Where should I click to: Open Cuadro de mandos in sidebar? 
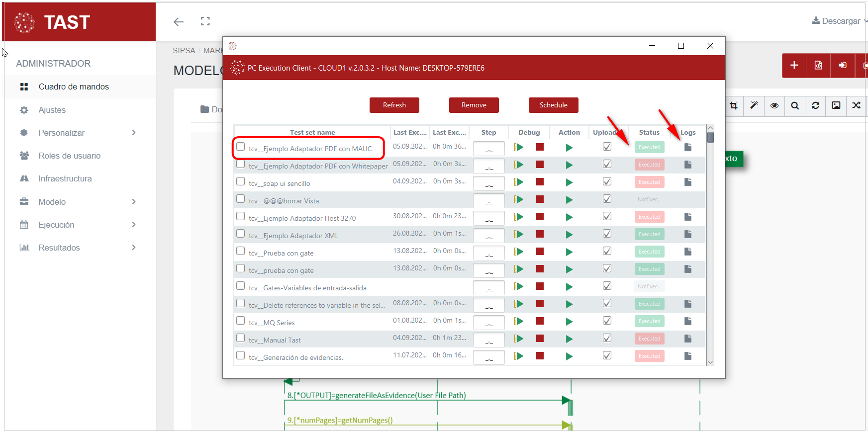point(74,86)
